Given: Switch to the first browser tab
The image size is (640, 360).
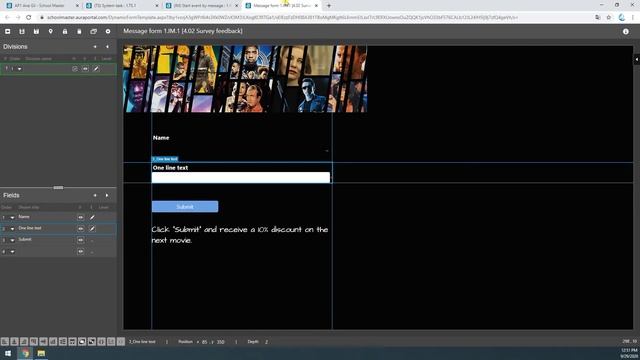Looking at the screenshot, I should coord(41,6).
